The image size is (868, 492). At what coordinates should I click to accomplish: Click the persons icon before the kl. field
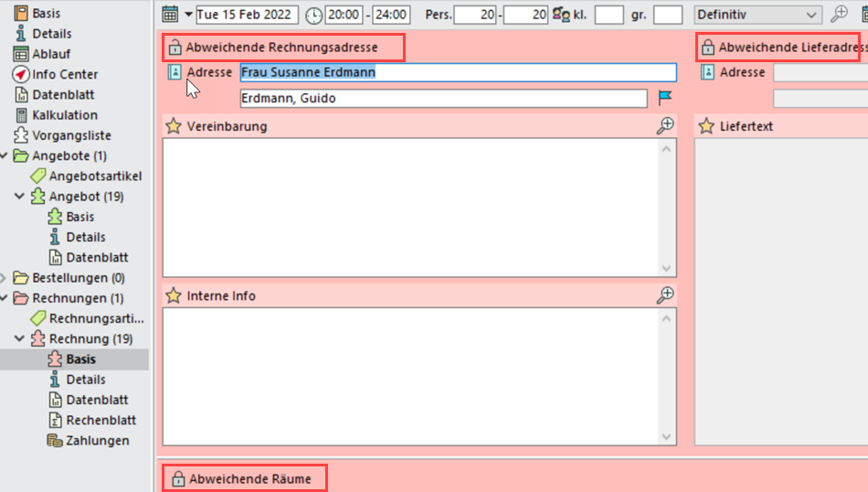coord(561,15)
